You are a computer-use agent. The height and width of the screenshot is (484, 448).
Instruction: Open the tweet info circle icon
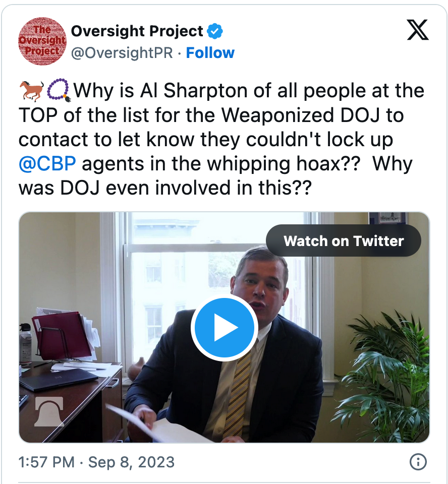[x=418, y=462]
